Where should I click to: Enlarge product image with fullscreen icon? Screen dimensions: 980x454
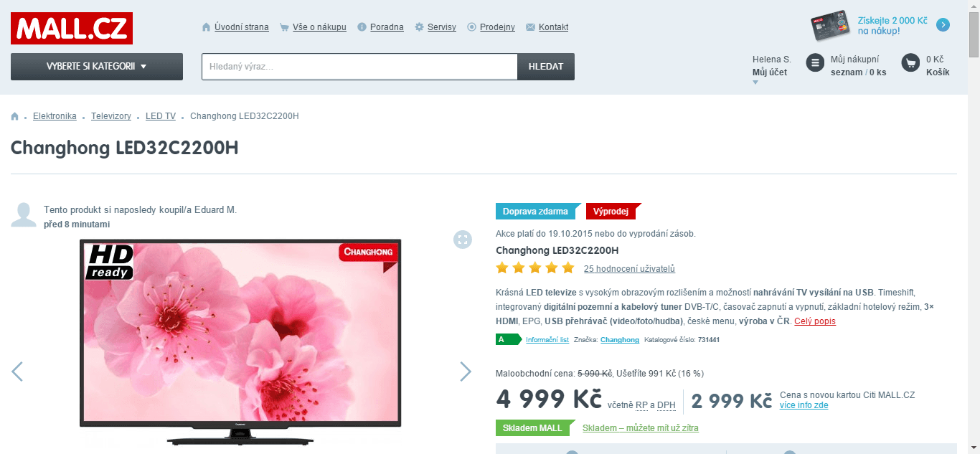463,240
